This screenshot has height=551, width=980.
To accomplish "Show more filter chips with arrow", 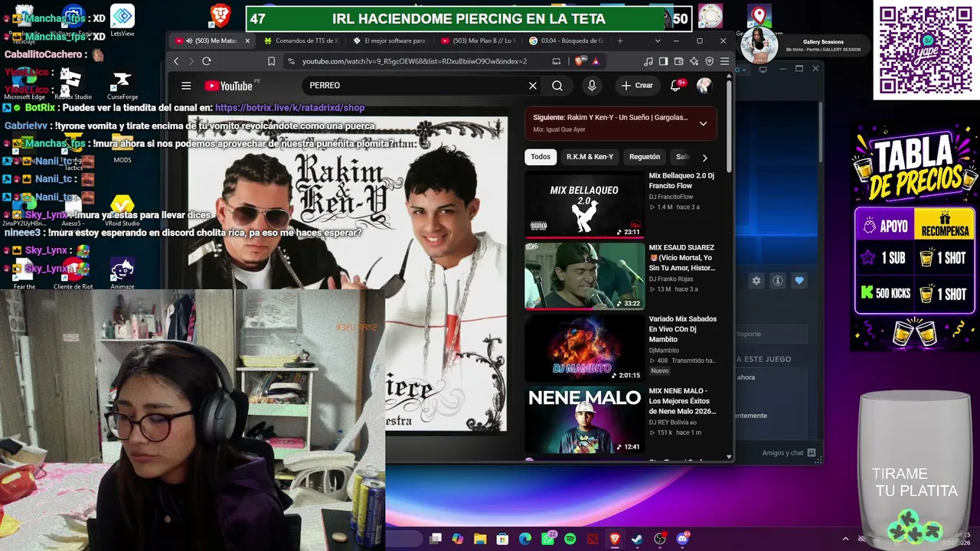I will 704,158.
